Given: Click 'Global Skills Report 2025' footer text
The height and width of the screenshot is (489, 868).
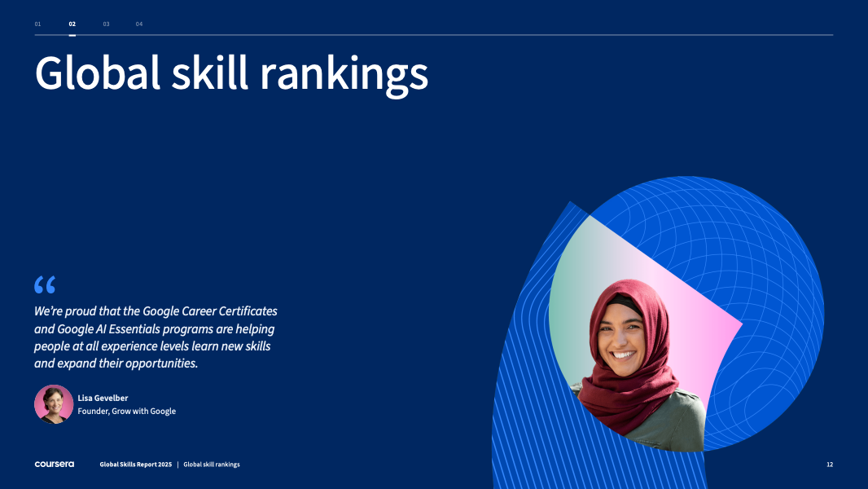Looking at the screenshot, I should tap(135, 465).
